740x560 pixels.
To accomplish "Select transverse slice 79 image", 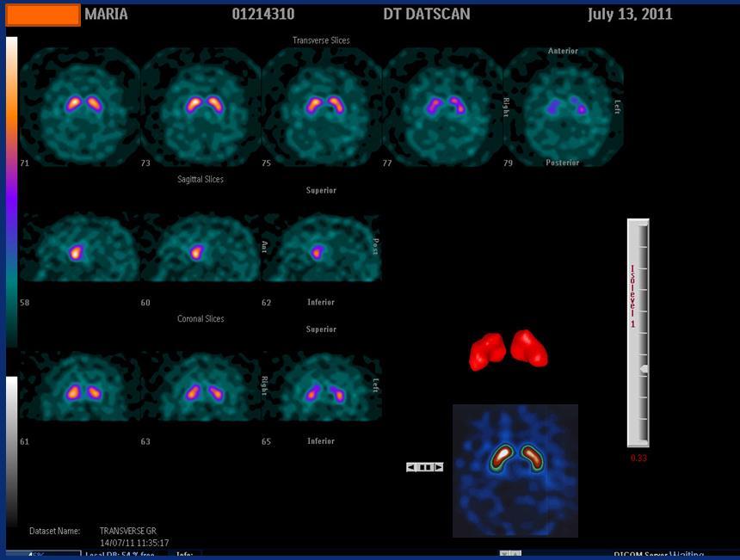I will (564, 107).
